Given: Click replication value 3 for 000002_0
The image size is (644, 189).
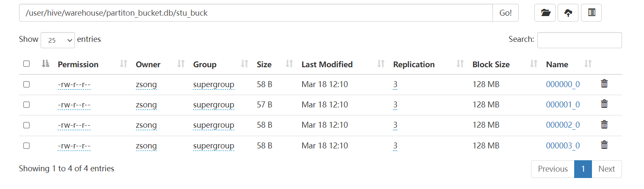Looking at the screenshot, I should tap(395, 125).
